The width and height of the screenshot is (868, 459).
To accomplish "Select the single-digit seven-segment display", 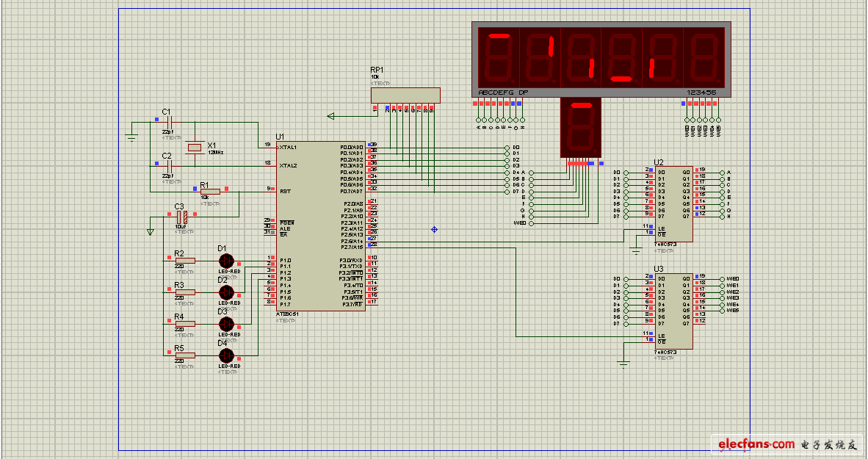I will tap(581, 129).
